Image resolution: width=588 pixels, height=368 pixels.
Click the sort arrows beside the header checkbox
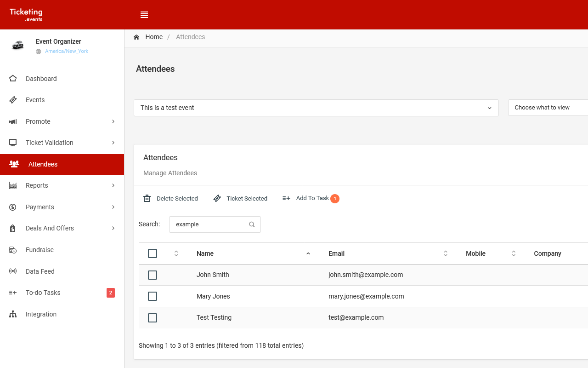[176, 253]
